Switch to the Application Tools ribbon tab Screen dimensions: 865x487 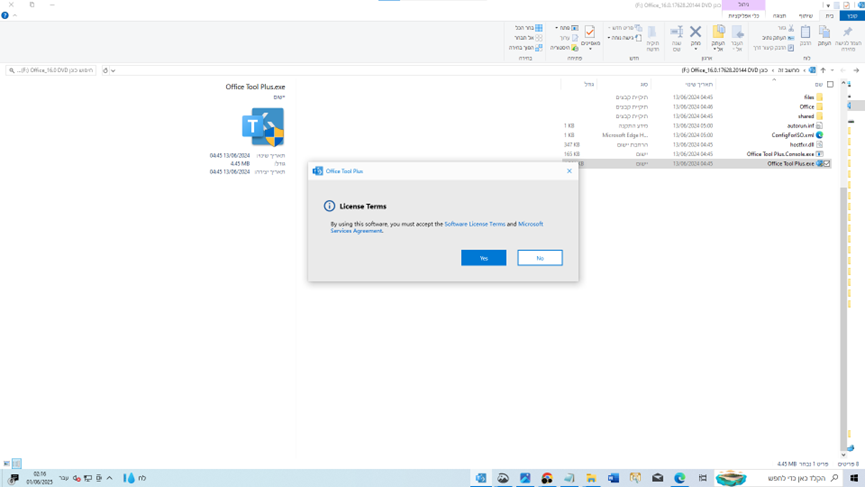[743, 16]
